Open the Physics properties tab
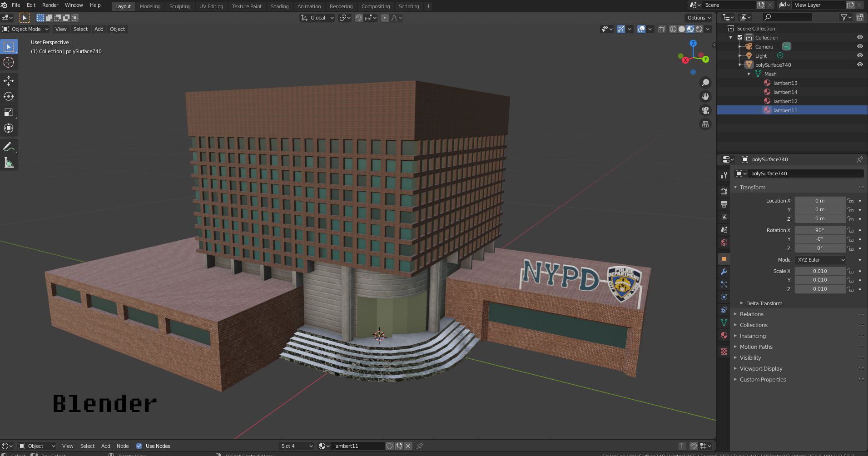The image size is (868, 456). [724, 297]
